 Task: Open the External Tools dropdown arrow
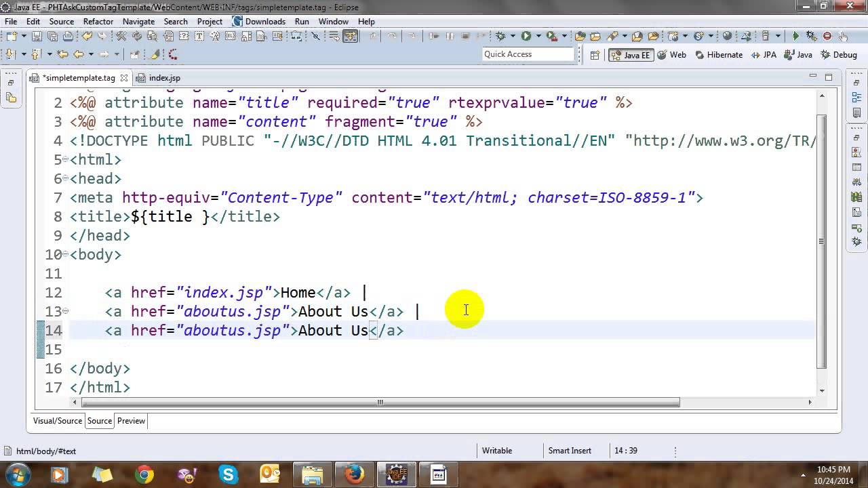coord(564,36)
